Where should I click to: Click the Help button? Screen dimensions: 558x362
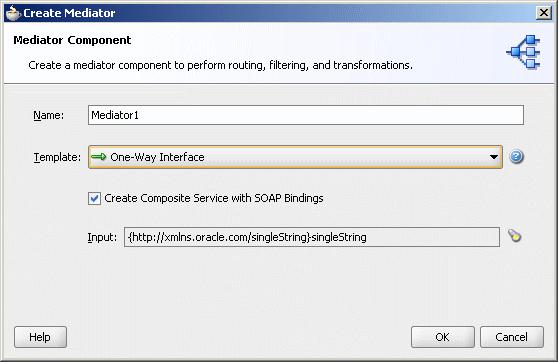tap(40, 337)
